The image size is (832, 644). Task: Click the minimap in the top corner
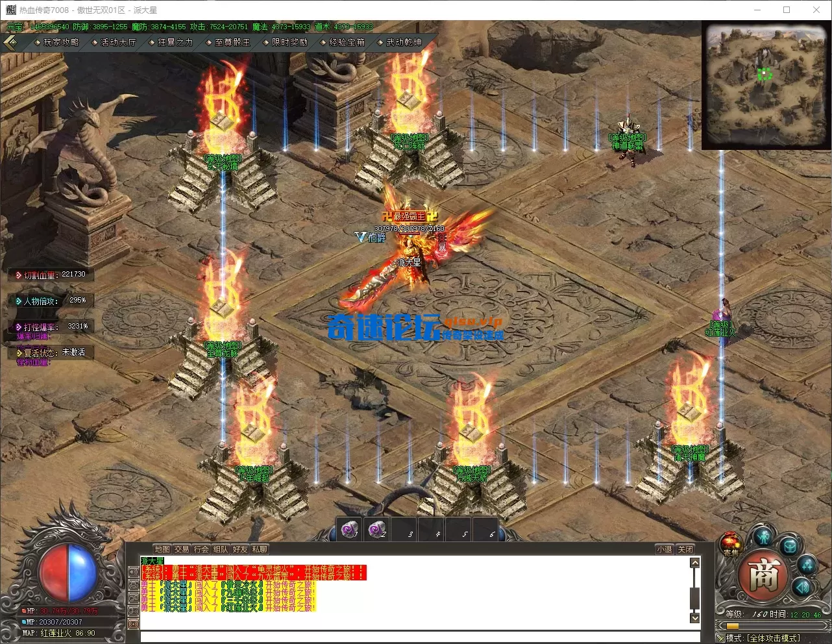(766, 85)
